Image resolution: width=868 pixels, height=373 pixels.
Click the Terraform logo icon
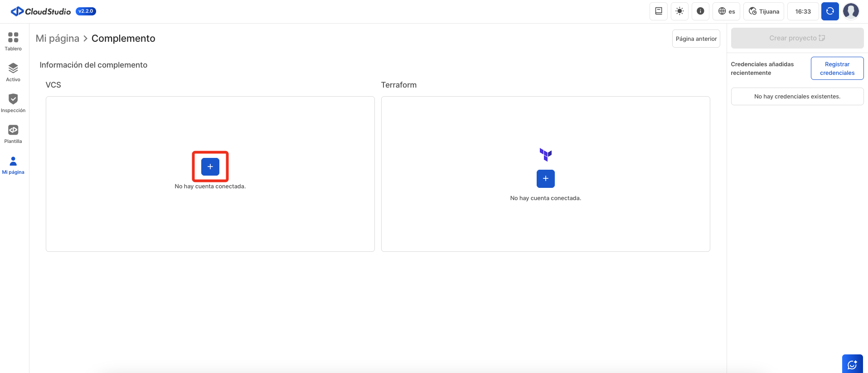click(x=545, y=154)
